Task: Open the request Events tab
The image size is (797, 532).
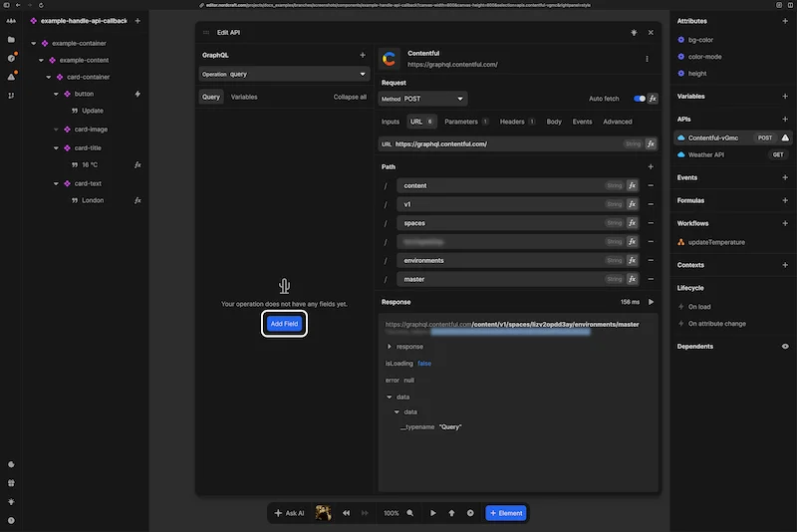Action: point(582,122)
